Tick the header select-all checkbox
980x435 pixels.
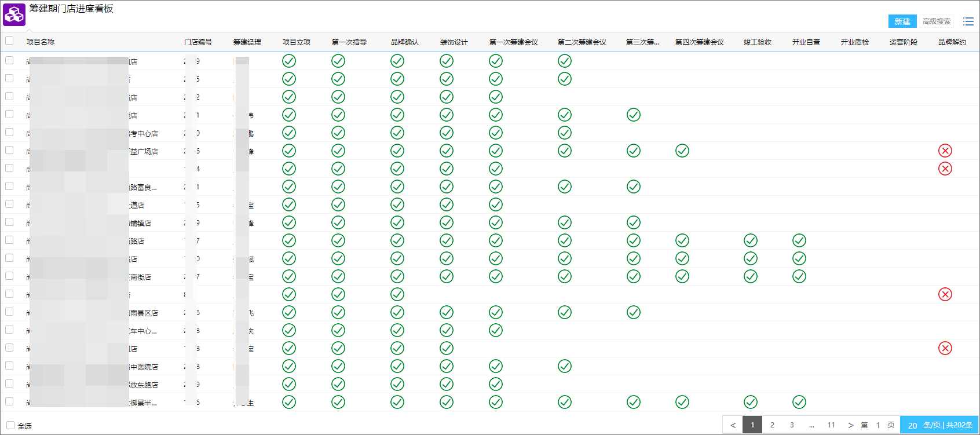(9, 41)
